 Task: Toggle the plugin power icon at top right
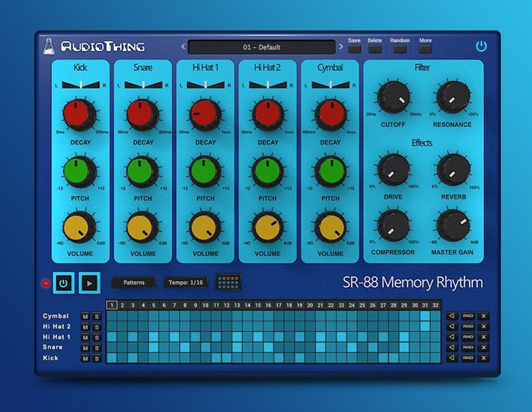481,46
